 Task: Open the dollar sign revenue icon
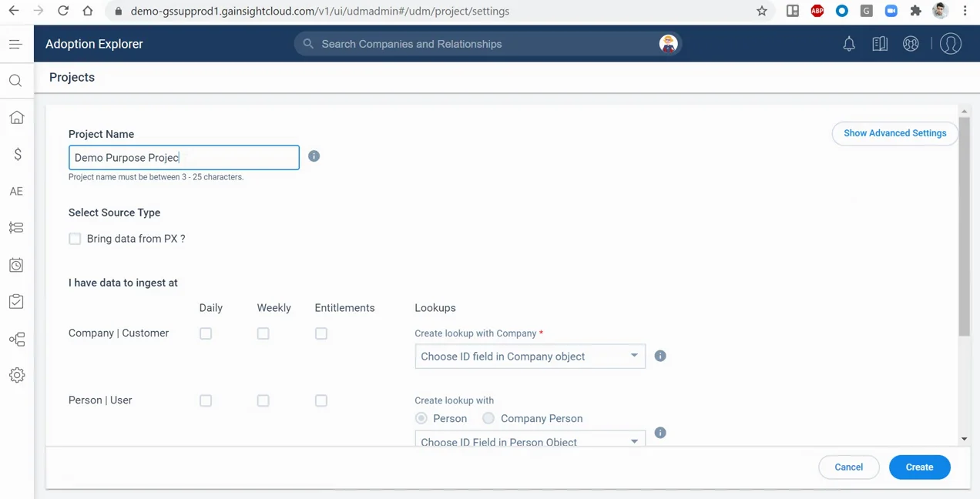click(x=17, y=154)
